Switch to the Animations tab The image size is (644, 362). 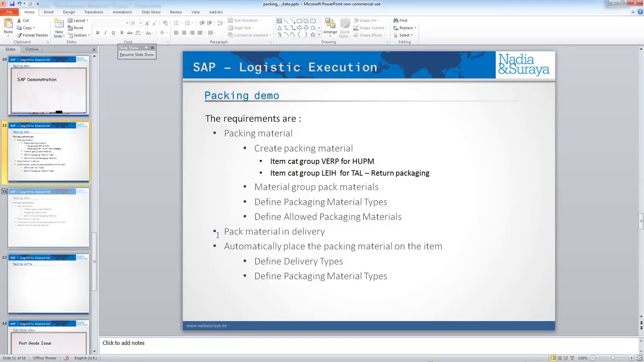122,12
